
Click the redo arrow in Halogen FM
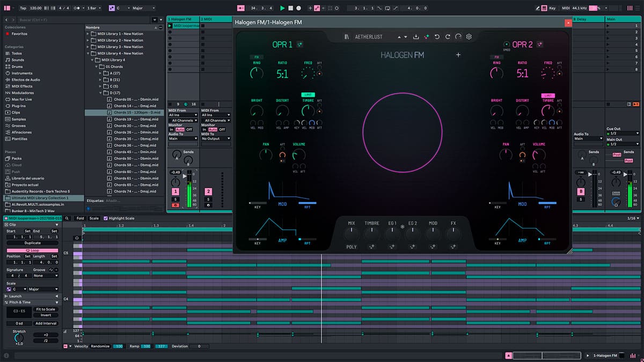(x=448, y=36)
